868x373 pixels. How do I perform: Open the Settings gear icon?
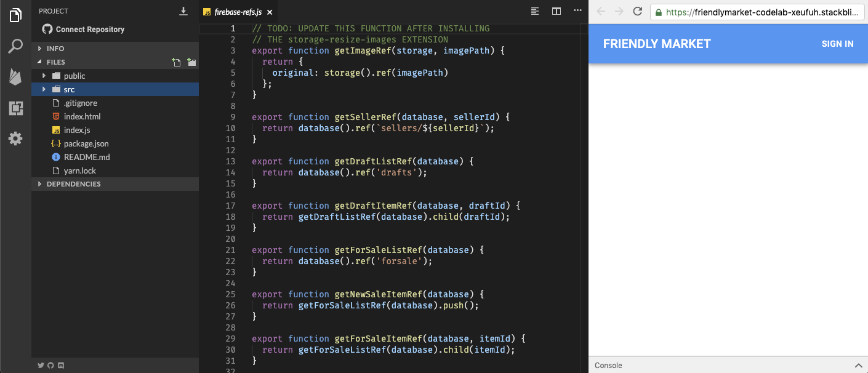point(15,138)
